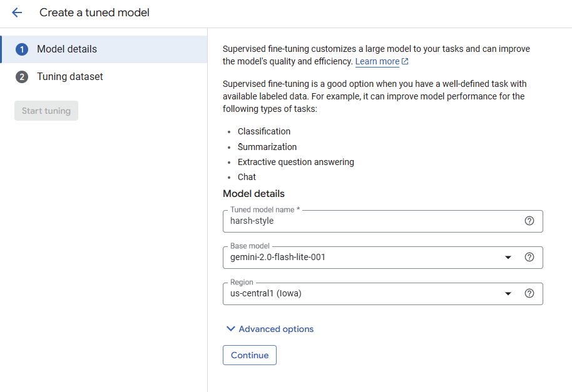The width and height of the screenshot is (572, 392).
Task: Click the step 1 number badge
Action: [22, 49]
